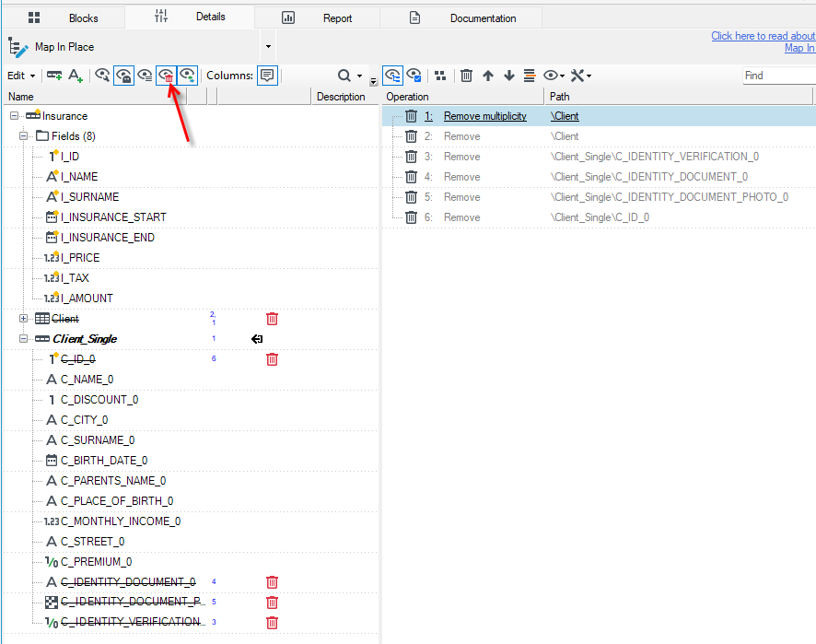This screenshot has height=644, width=816.
Task: Move the operation down with the down arrow
Action: coord(509,76)
